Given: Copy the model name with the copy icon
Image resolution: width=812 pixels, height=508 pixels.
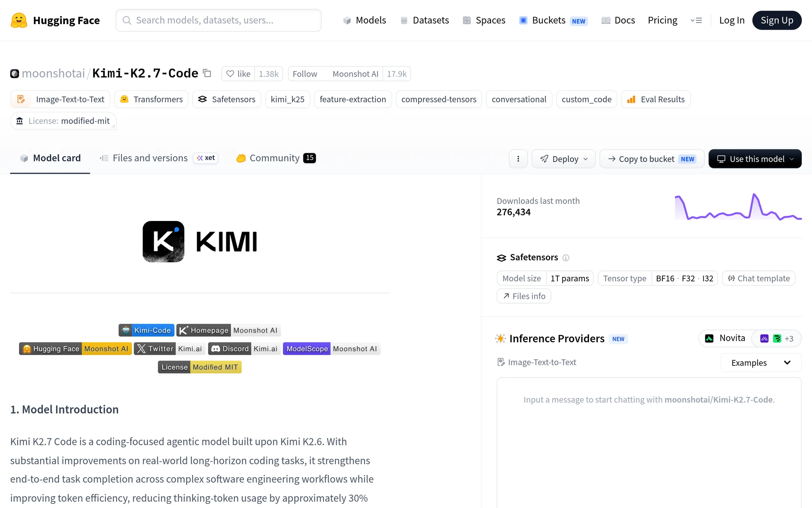Looking at the screenshot, I should (x=207, y=73).
